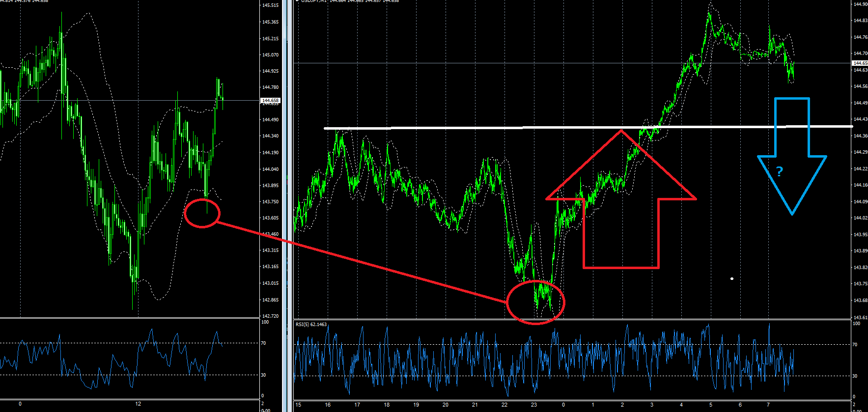Select the 143.315 price axis label
868x412 pixels.
(271, 250)
